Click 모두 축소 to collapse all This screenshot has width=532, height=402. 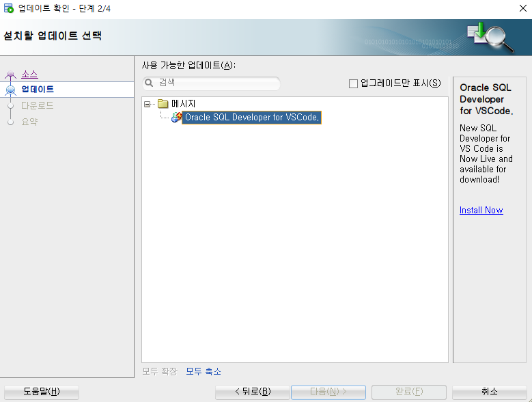pos(204,371)
